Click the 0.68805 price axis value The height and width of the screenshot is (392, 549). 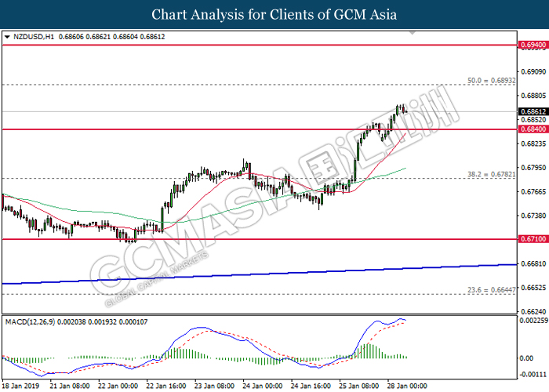pos(533,96)
